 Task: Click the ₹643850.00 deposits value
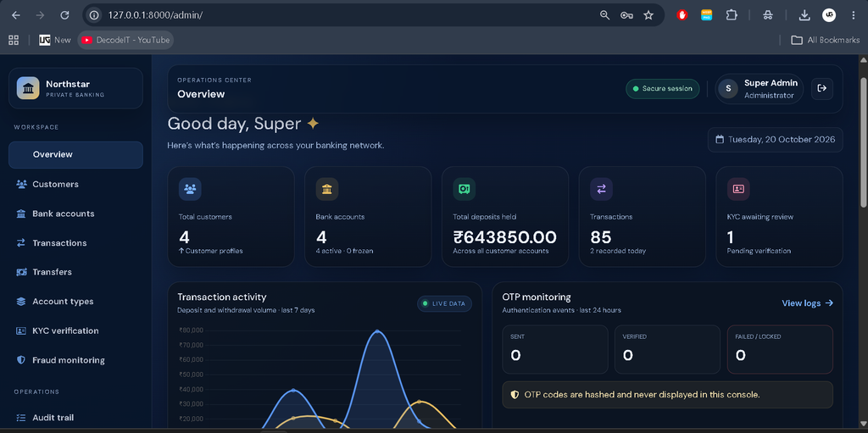click(505, 237)
